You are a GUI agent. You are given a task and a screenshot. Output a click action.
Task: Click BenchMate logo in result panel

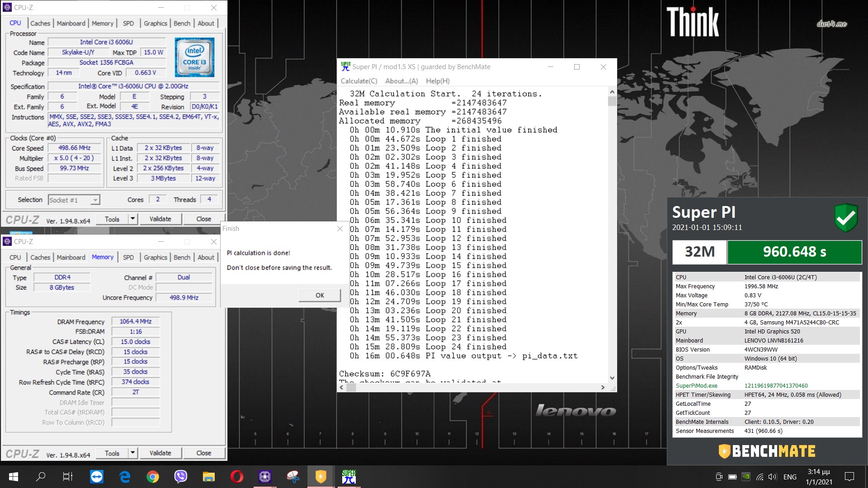point(767,451)
